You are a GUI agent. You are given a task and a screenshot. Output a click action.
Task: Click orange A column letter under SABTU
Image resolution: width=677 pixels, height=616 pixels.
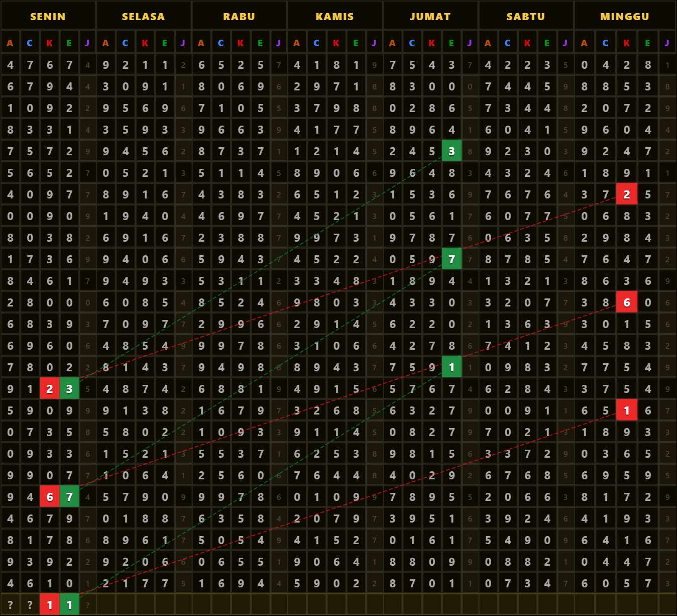[x=488, y=43]
